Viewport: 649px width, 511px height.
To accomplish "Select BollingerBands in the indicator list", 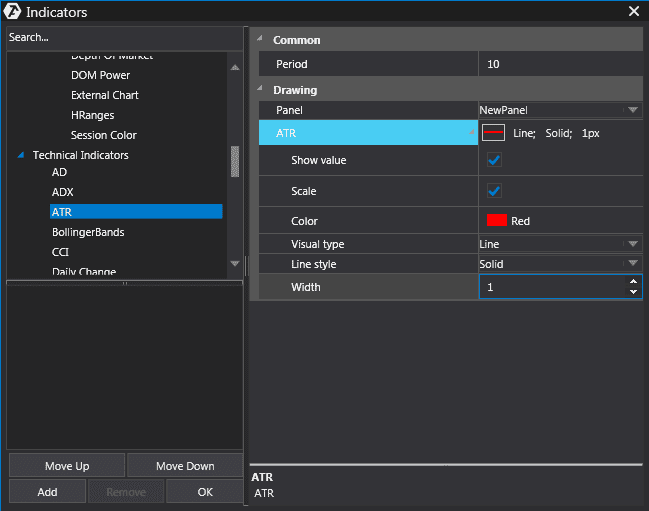I will click(87, 232).
